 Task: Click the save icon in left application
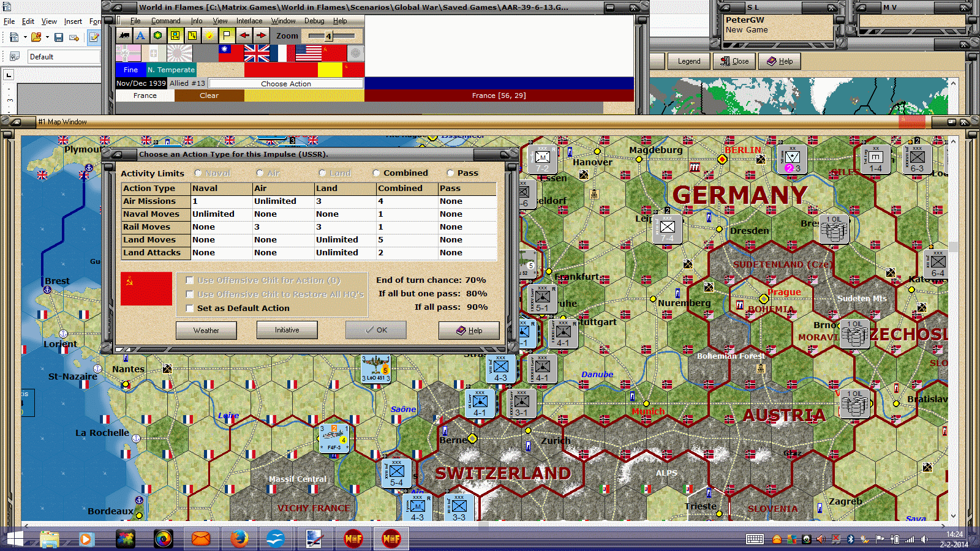(59, 37)
